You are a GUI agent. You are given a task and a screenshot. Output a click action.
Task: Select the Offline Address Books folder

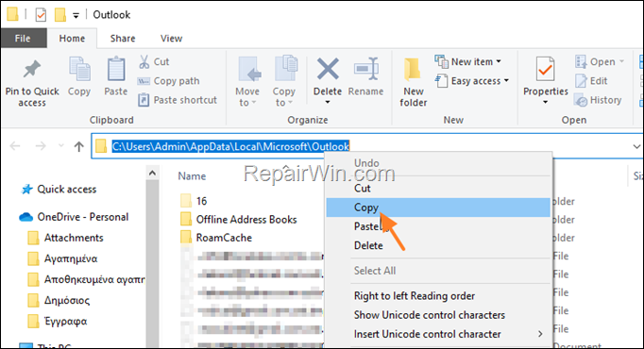(239, 220)
